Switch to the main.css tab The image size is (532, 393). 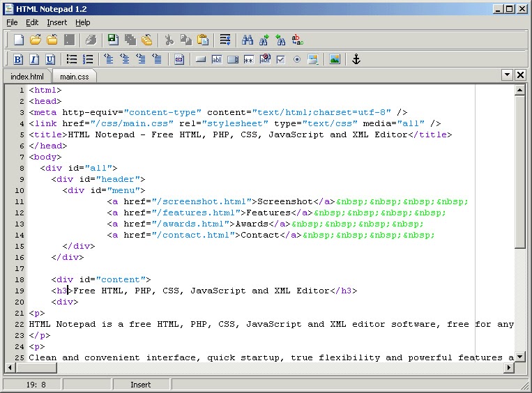[x=75, y=77]
